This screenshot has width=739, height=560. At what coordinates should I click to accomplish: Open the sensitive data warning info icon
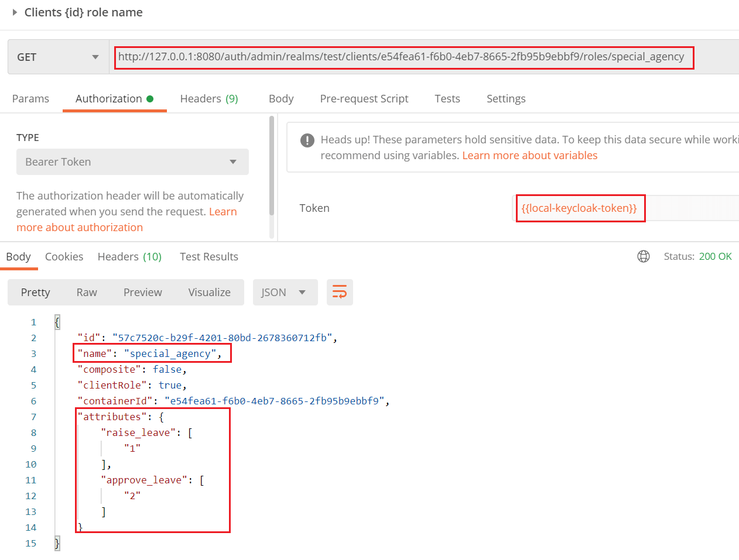pos(306,140)
